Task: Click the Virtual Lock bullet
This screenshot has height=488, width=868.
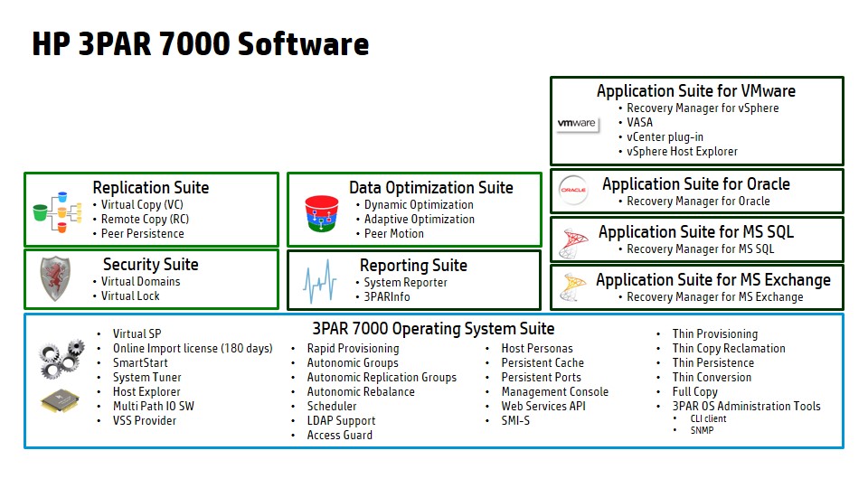Action: click(x=130, y=296)
